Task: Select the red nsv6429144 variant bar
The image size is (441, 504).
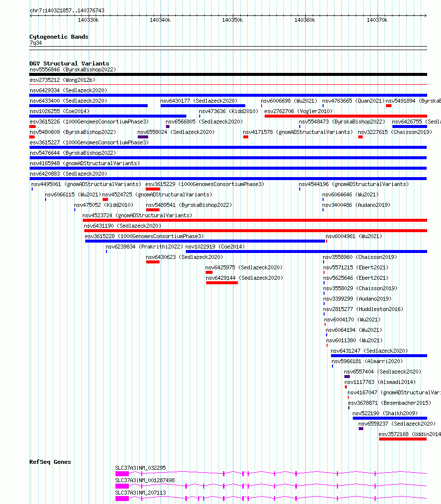Action: pyautogui.click(x=222, y=283)
